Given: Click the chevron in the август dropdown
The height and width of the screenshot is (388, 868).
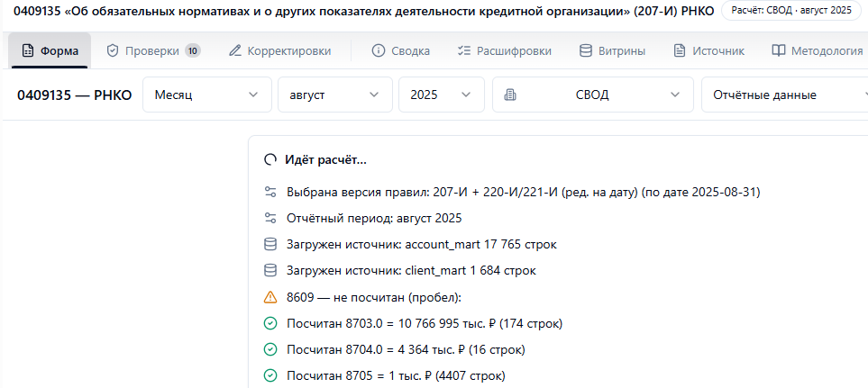Looking at the screenshot, I should [374, 95].
